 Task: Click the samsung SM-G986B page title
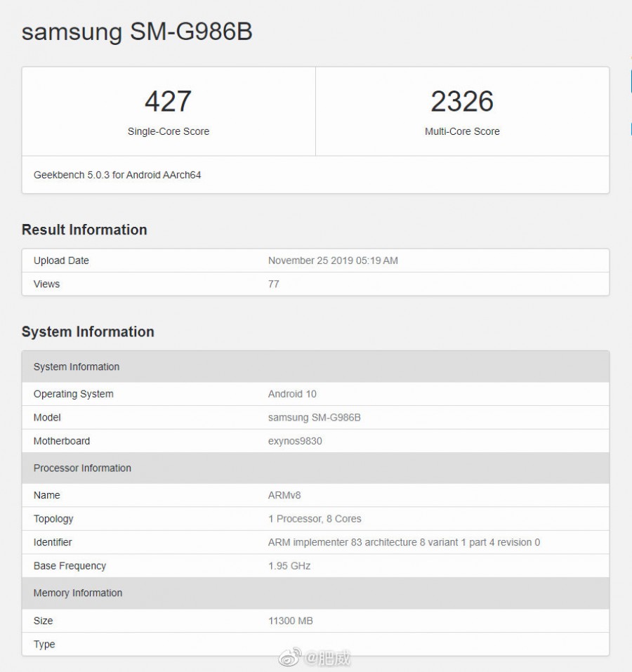coord(137,32)
